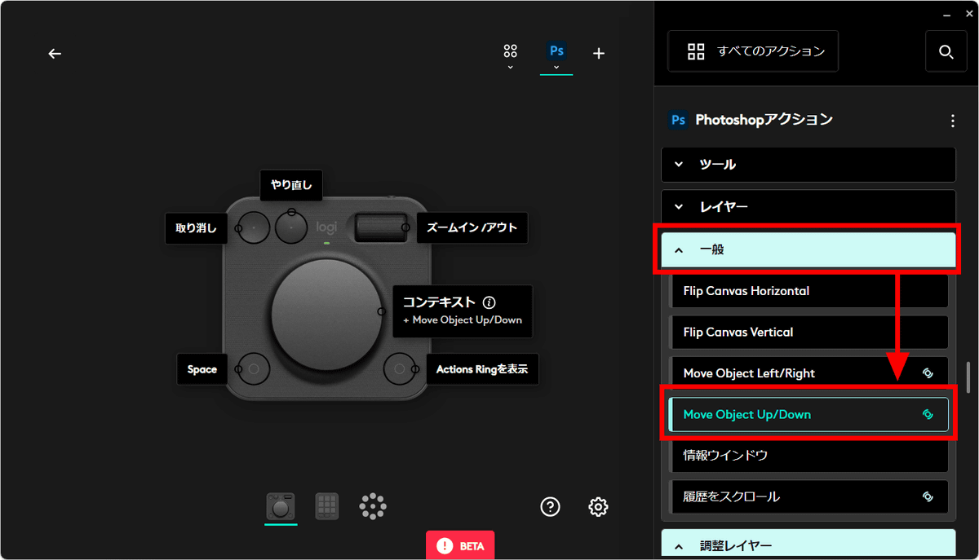Open the search for actions
The width and height of the screenshot is (979, 560).
click(946, 51)
